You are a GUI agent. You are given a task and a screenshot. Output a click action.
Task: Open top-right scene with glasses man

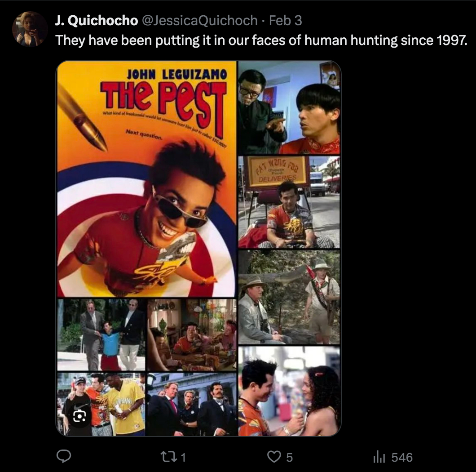289,107
